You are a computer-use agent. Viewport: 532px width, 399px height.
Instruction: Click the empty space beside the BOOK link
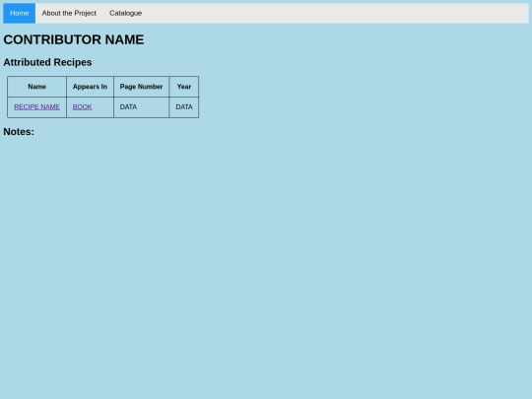tap(102, 107)
